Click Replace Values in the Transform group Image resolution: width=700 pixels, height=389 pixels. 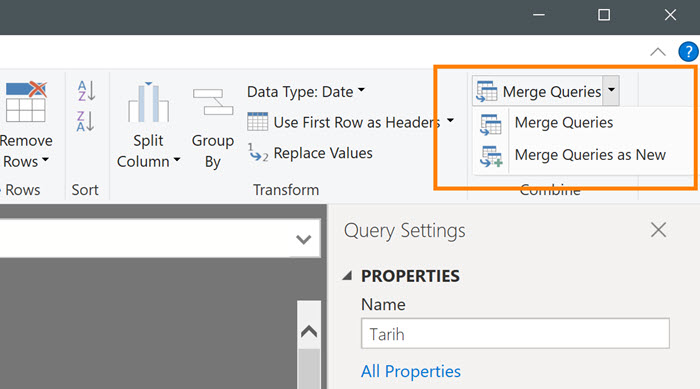(310, 153)
